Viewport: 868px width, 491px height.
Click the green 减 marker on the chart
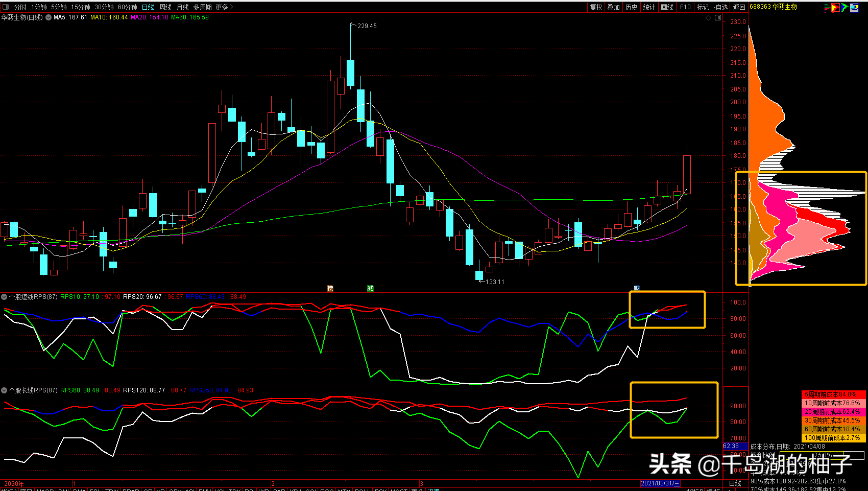[370, 289]
